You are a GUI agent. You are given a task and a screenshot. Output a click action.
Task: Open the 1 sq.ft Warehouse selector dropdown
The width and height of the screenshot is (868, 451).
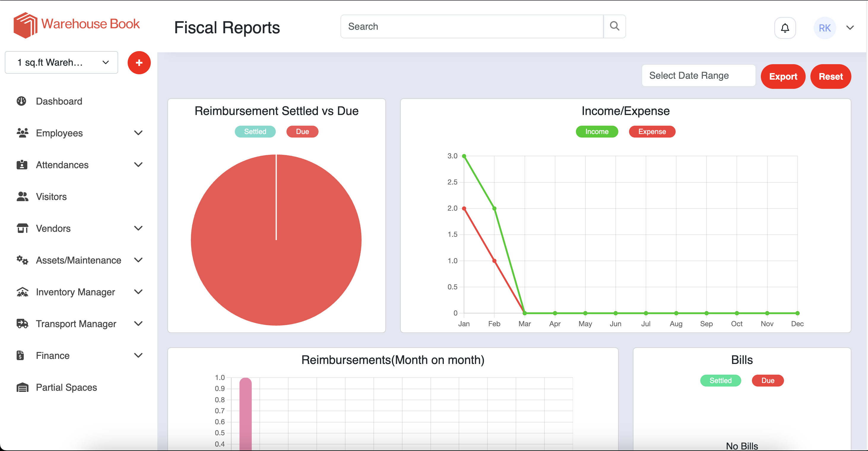[x=61, y=62]
